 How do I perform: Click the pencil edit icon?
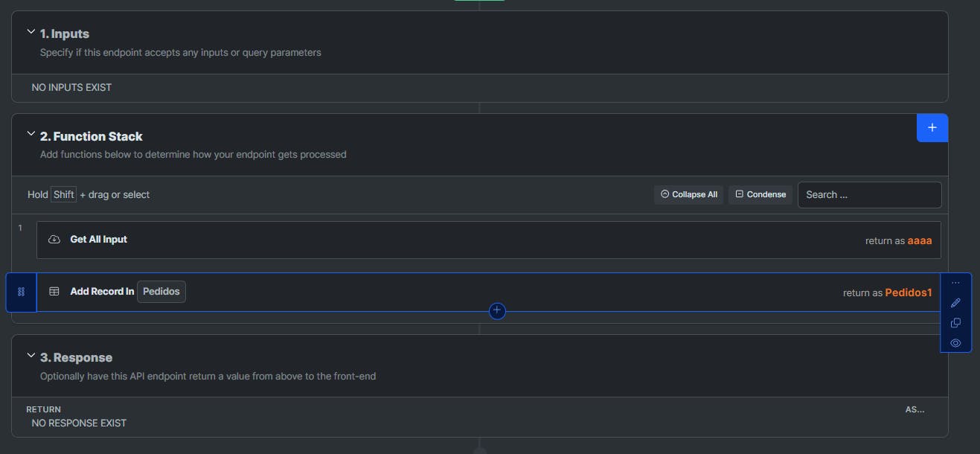956,303
